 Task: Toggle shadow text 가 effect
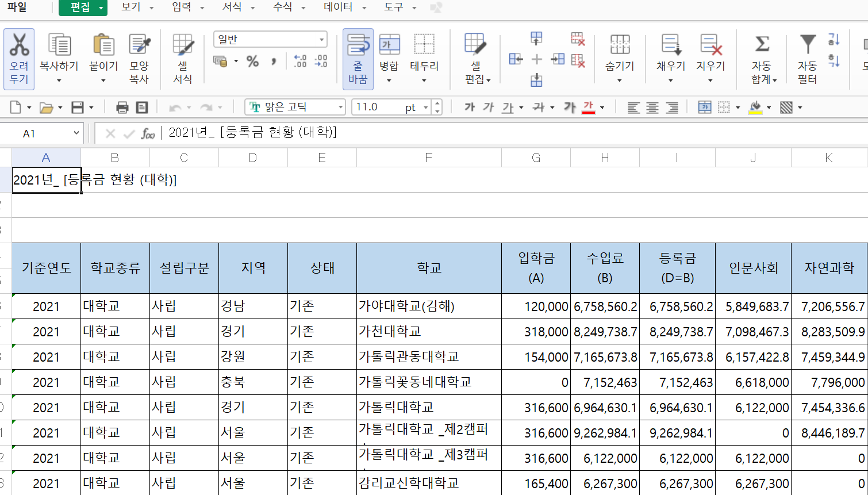tap(569, 108)
